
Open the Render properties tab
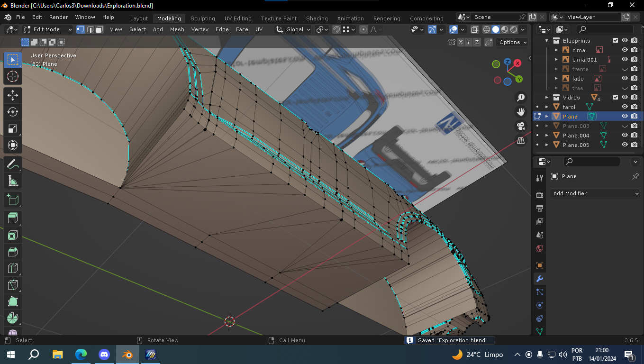pyautogui.click(x=539, y=195)
